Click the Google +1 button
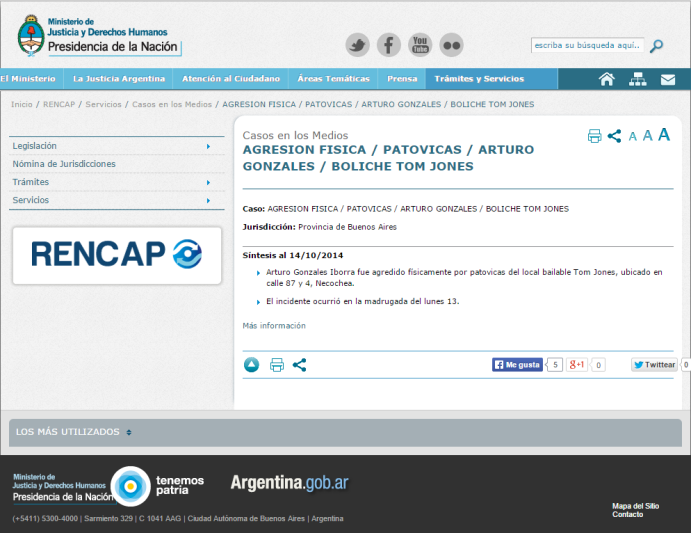691x533 pixels. 576,365
